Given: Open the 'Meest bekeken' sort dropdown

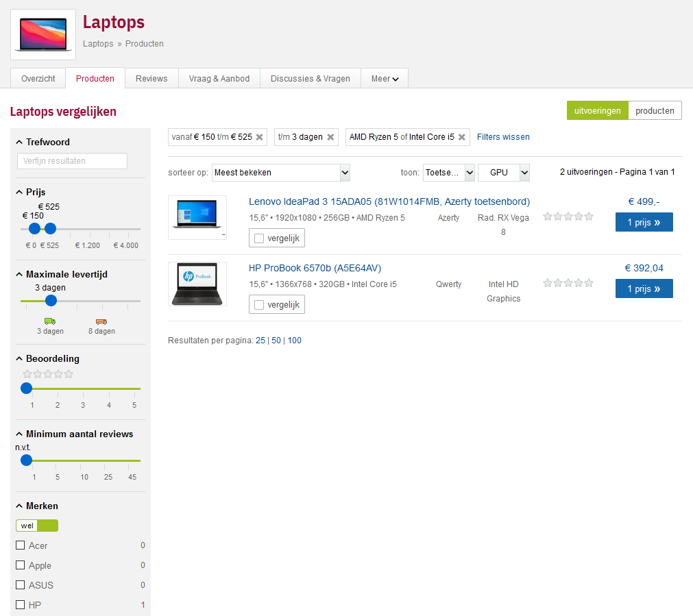Looking at the screenshot, I should tap(281, 173).
